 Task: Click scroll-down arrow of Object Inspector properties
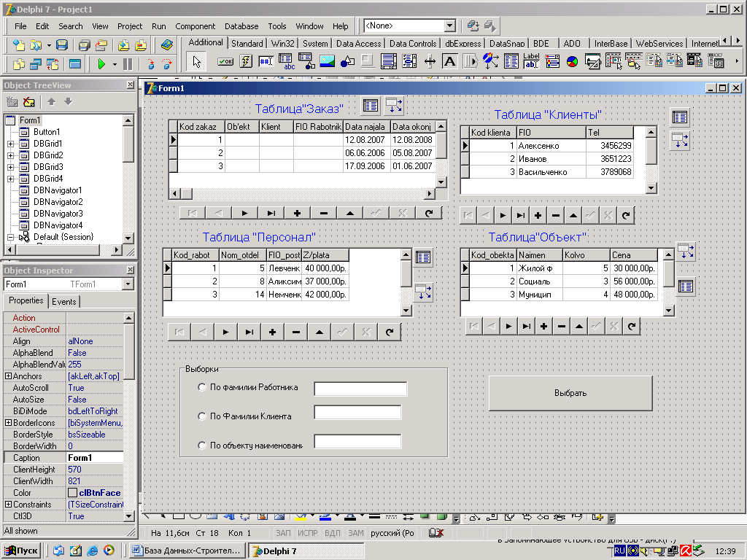click(128, 516)
